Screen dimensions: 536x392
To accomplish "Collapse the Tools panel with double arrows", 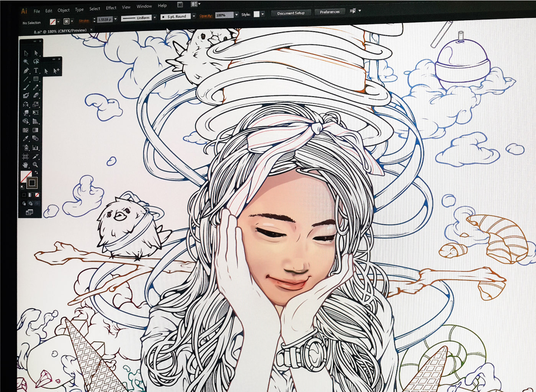I will tap(35, 41).
